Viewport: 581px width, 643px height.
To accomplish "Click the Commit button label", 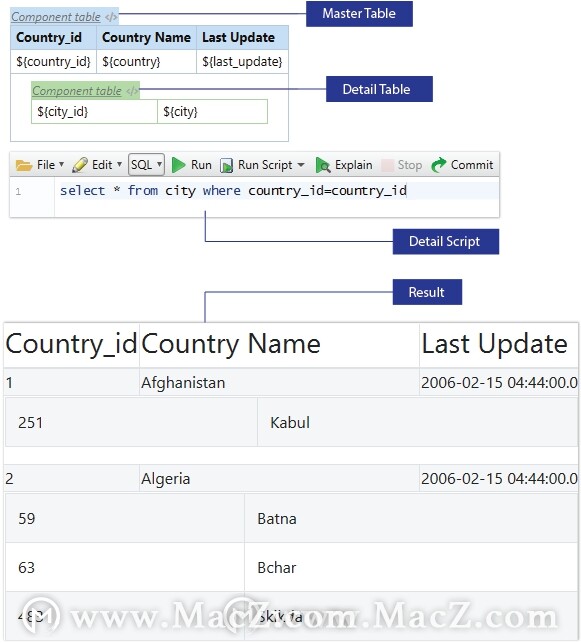I will point(472,165).
